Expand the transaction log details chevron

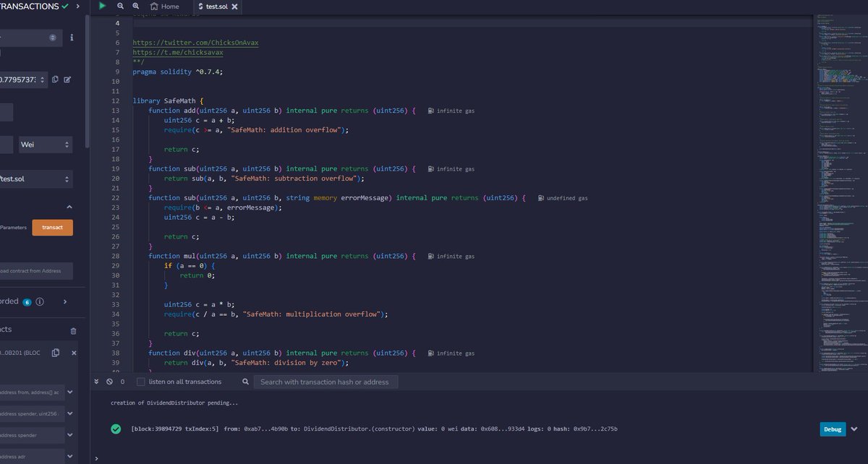click(854, 429)
